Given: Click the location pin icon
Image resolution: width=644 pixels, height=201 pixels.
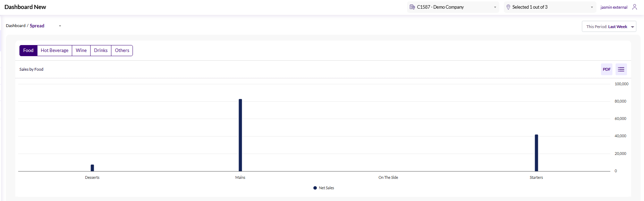Looking at the screenshot, I should tap(508, 7).
